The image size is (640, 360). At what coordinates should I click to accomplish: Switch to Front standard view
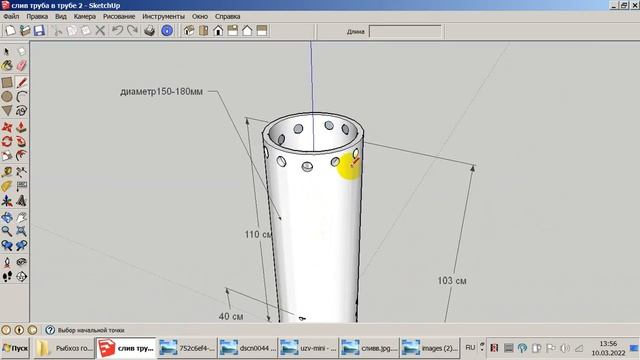[218, 31]
